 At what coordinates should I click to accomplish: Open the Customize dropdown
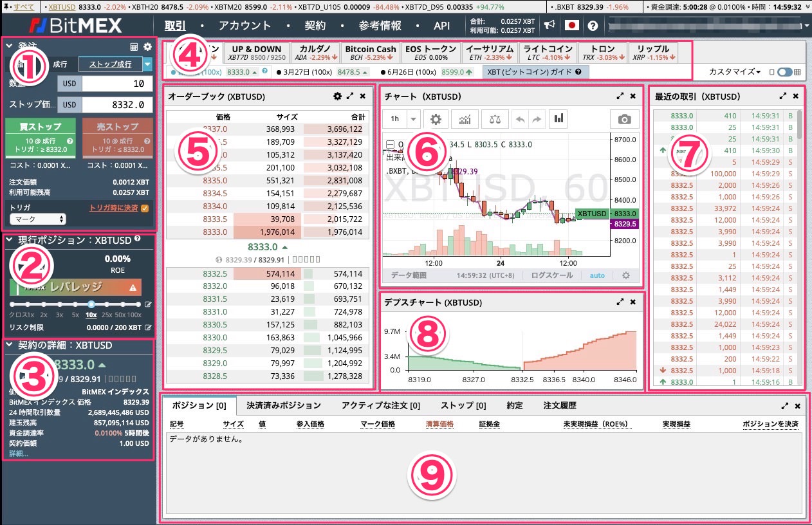735,72
